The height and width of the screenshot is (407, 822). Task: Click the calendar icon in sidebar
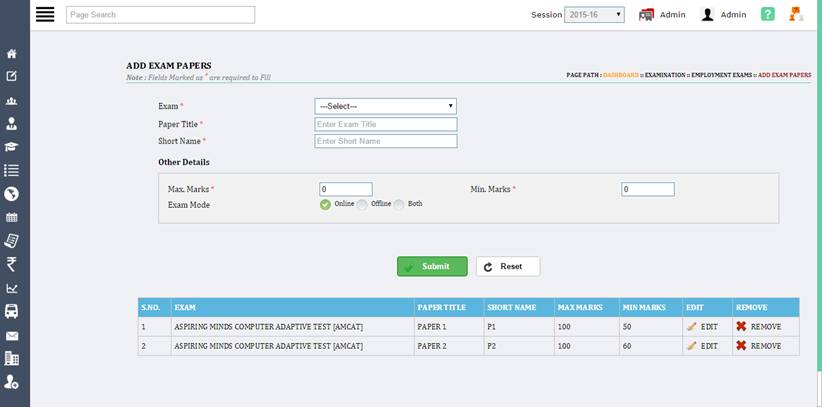coord(12,217)
